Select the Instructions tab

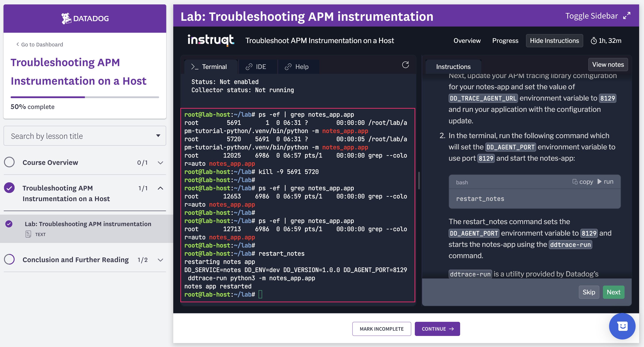coord(453,67)
